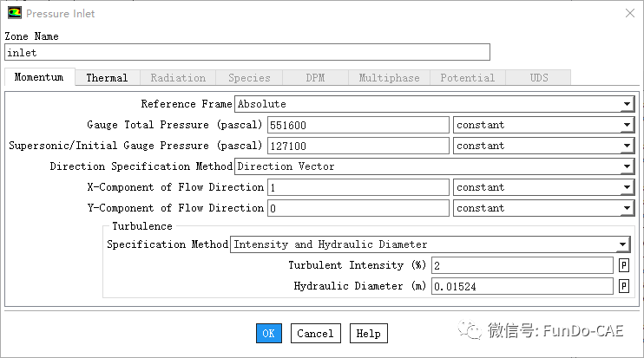Click parameter P button for Hydraulic Diameter
644x358 pixels.
(x=623, y=286)
